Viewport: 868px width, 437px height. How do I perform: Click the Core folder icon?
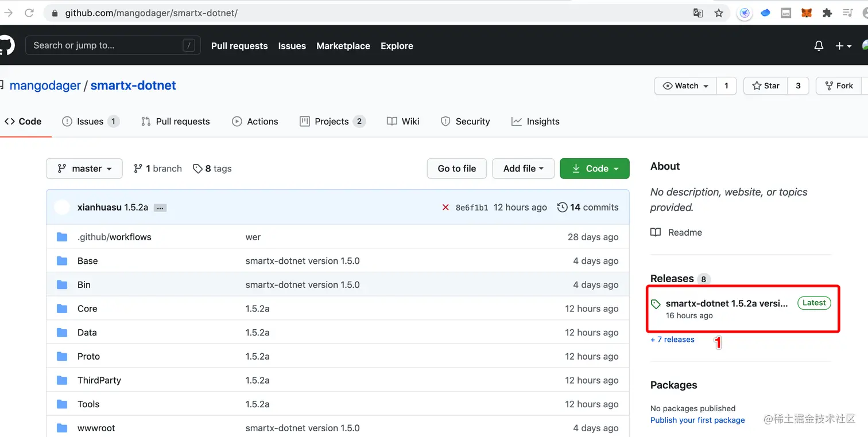point(62,309)
